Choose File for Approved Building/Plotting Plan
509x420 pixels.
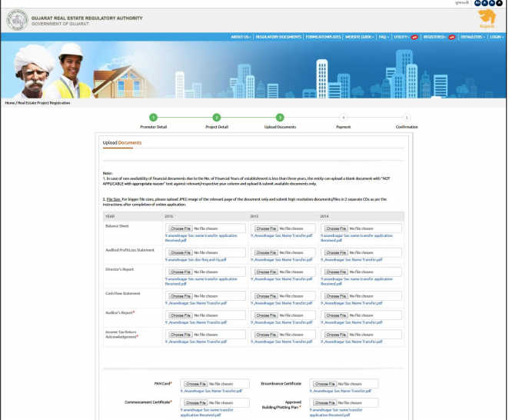tap(324, 403)
